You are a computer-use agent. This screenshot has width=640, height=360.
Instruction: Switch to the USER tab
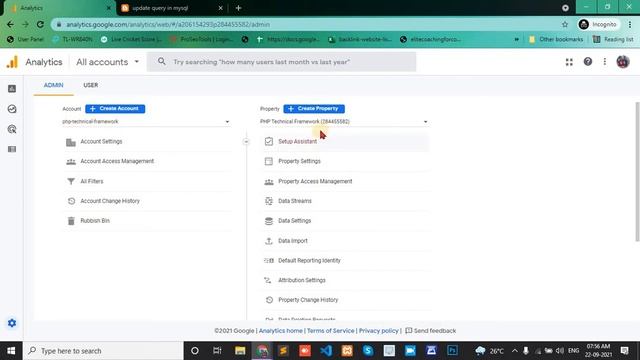coord(91,85)
